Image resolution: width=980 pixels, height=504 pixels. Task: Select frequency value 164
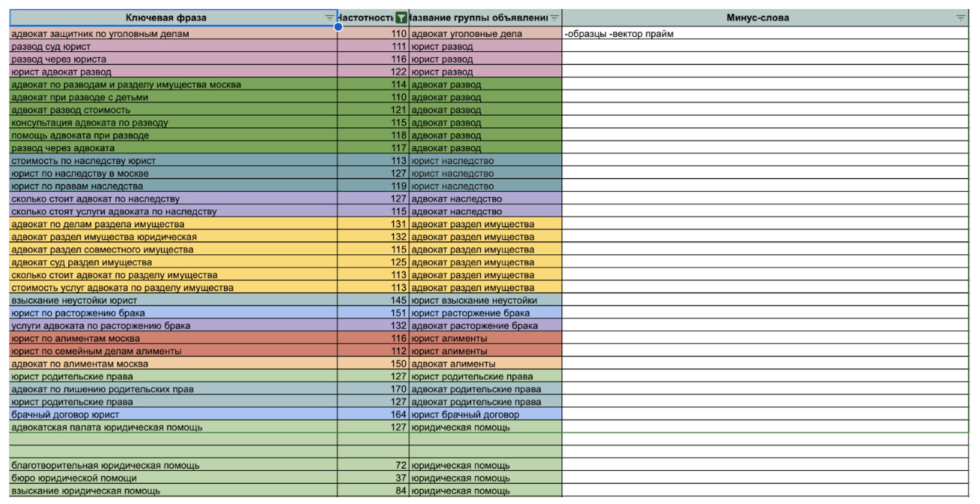pyautogui.click(x=374, y=414)
